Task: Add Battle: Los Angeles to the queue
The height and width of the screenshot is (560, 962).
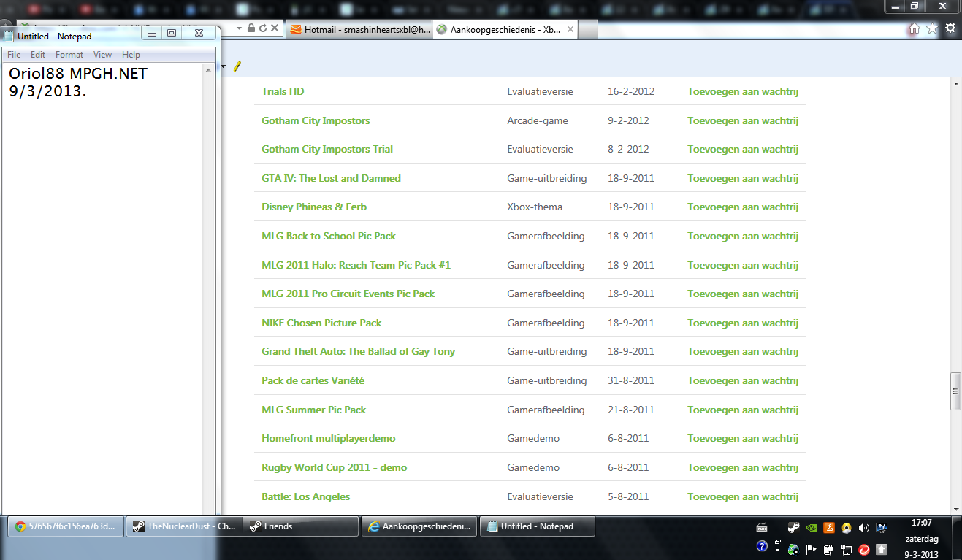Action: pos(743,496)
